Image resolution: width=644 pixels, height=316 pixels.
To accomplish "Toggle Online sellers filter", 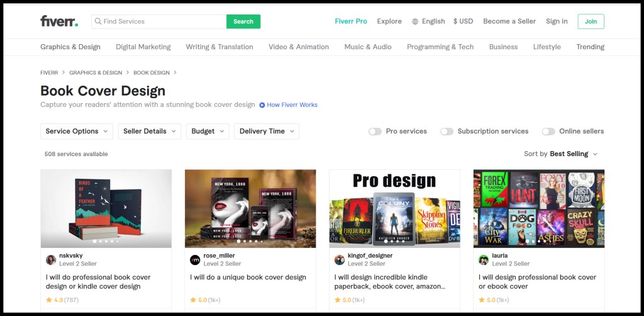I will pyautogui.click(x=548, y=132).
